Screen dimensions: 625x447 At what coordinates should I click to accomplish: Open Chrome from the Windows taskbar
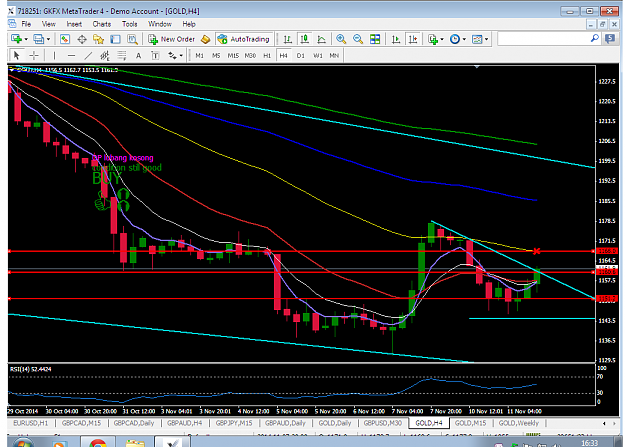(98, 443)
